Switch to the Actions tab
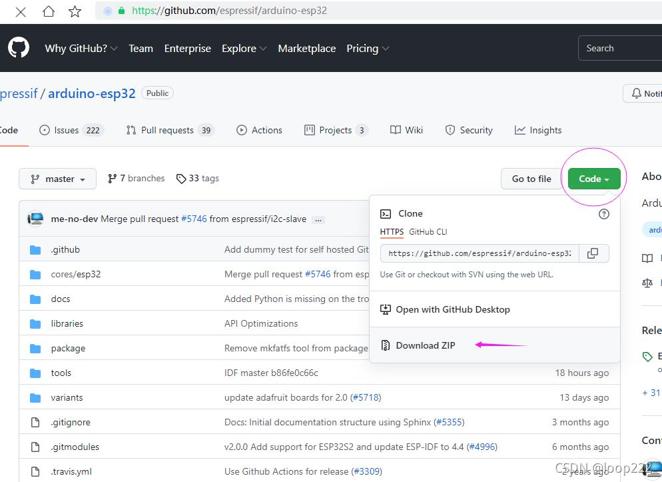 (x=259, y=130)
